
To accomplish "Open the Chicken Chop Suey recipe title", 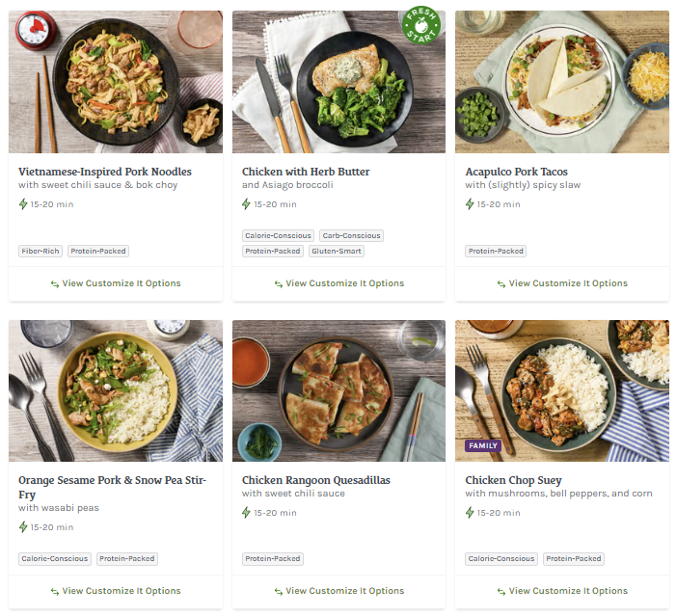I will point(513,480).
